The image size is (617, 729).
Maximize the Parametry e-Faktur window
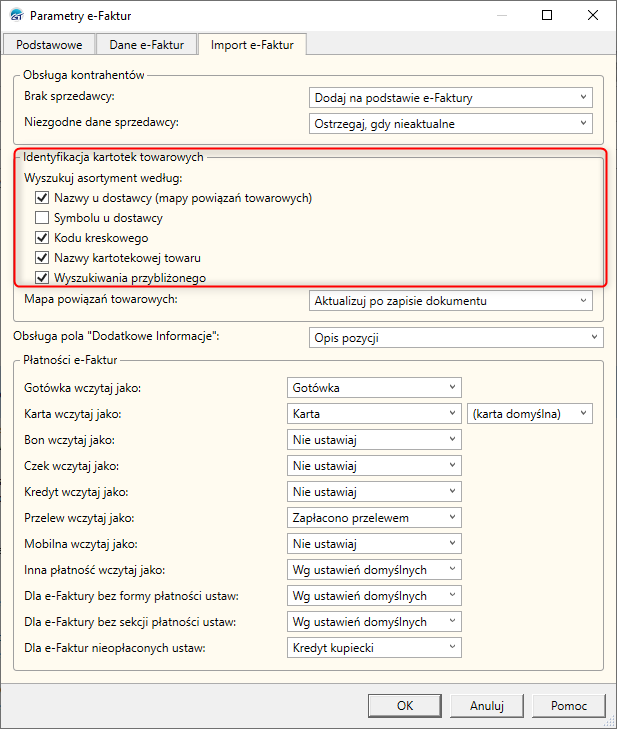pos(546,16)
